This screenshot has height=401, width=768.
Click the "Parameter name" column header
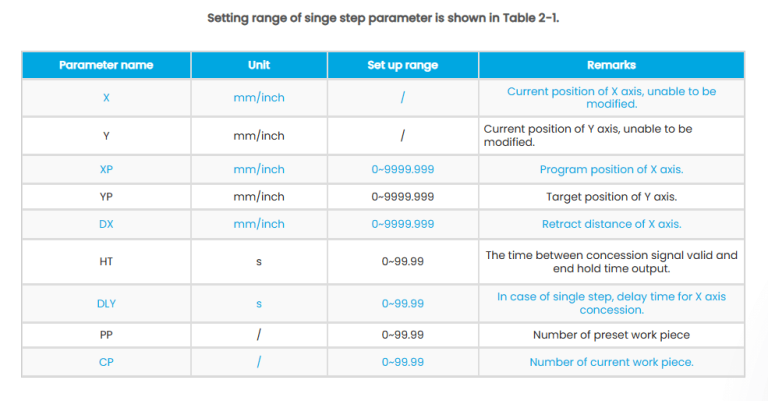pos(106,65)
